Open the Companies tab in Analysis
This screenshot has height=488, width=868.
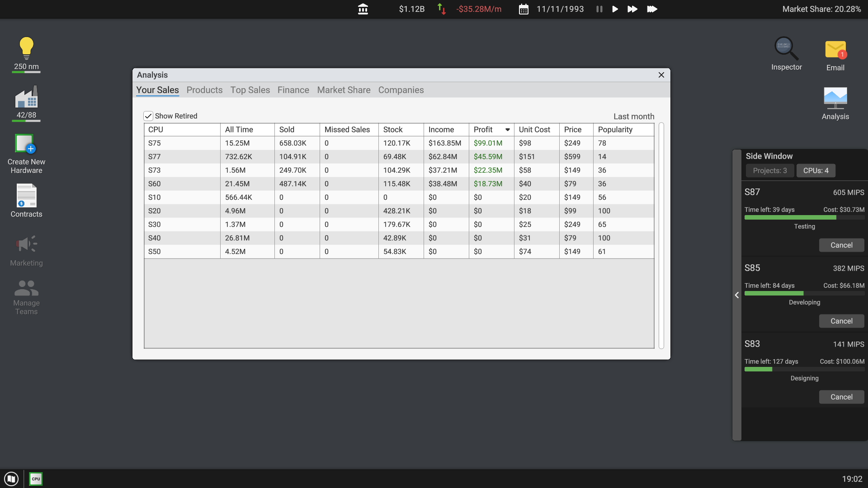[x=401, y=90]
